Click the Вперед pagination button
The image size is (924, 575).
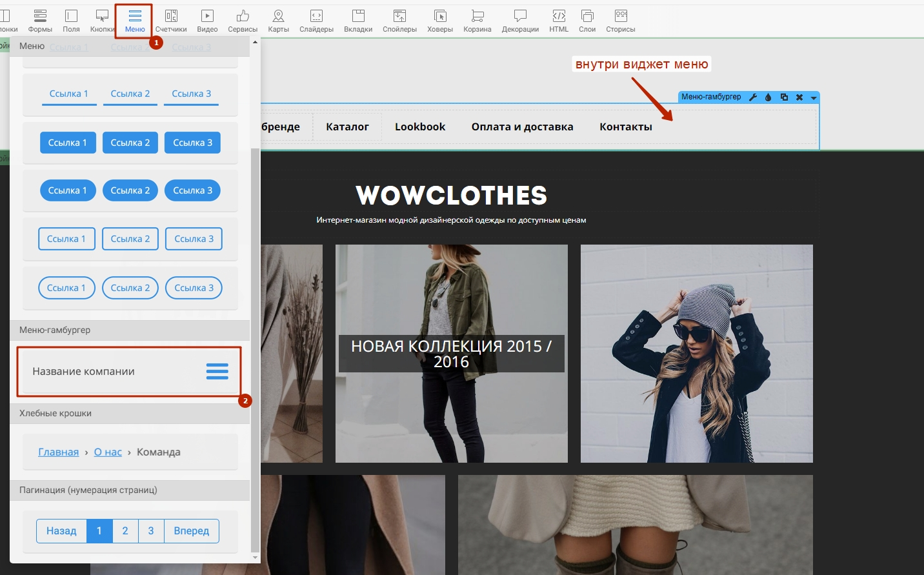pos(192,531)
